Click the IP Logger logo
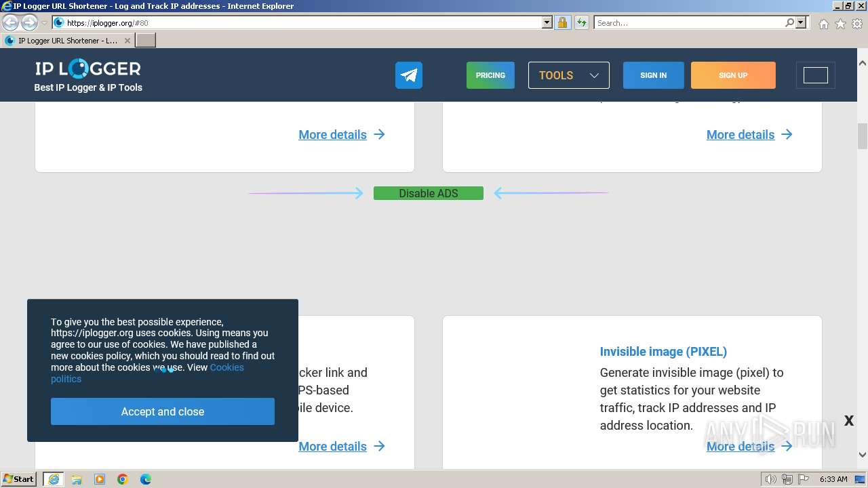868x488 pixels. coord(88,69)
